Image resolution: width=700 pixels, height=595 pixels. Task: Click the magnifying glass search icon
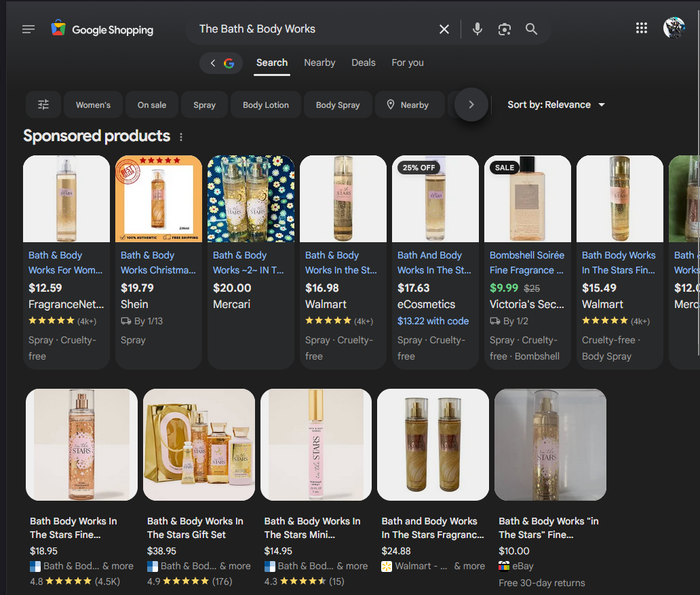tap(531, 29)
